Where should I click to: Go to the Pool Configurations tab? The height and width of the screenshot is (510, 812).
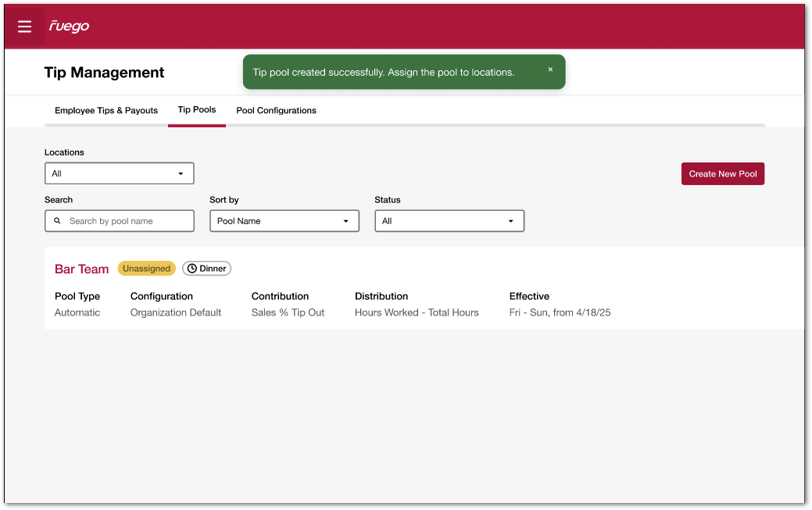click(276, 111)
